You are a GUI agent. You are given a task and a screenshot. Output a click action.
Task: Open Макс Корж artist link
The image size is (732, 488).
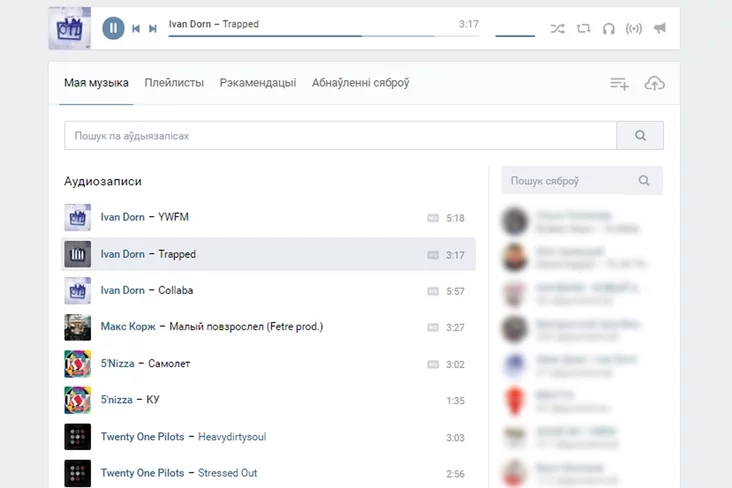click(128, 326)
